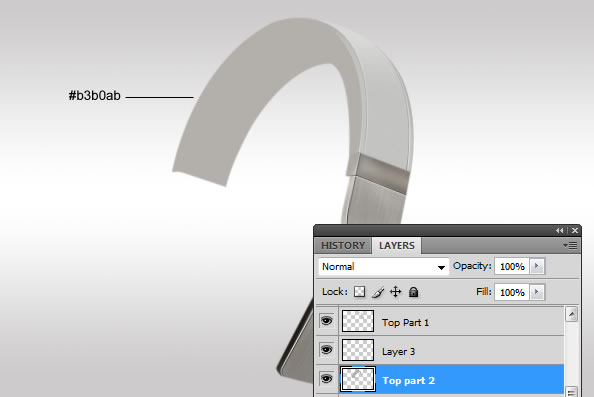This screenshot has height=397, width=594.
Task: Open the Layers panel options menu icon
Action: pyautogui.click(x=570, y=245)
